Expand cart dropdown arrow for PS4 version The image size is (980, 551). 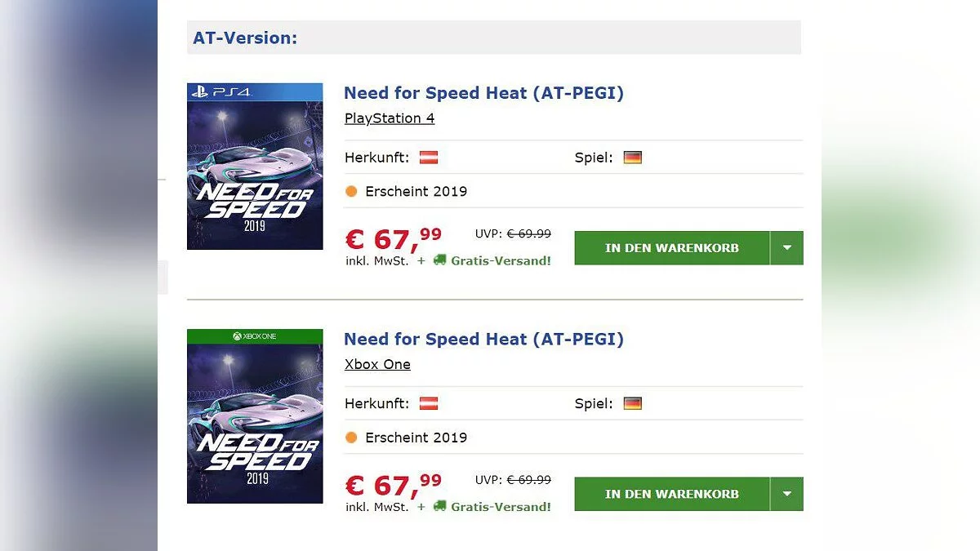[787, 248]
